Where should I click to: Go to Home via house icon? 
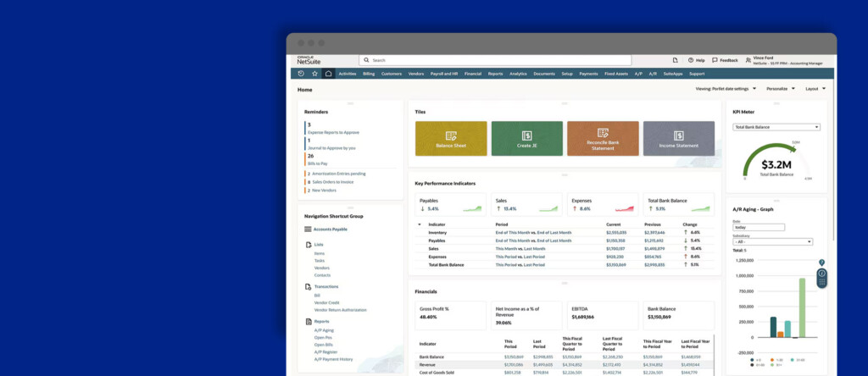click(328, 74)
